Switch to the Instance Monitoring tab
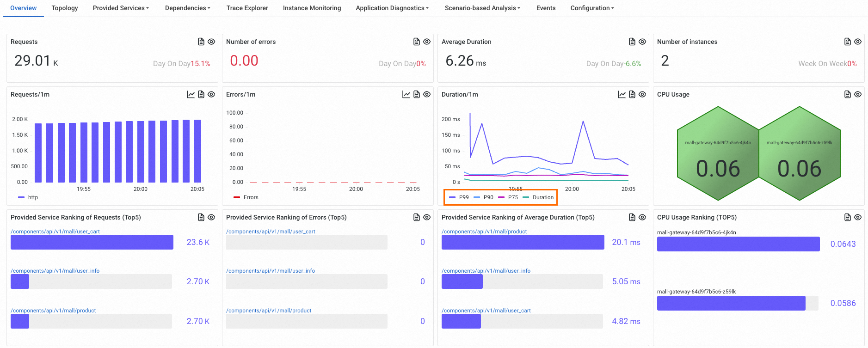868x348 pixels. tap(312, 8)
